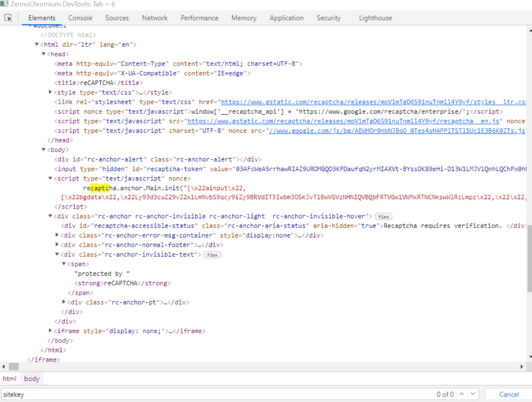Select the closing </body> tag

[60, 340]
